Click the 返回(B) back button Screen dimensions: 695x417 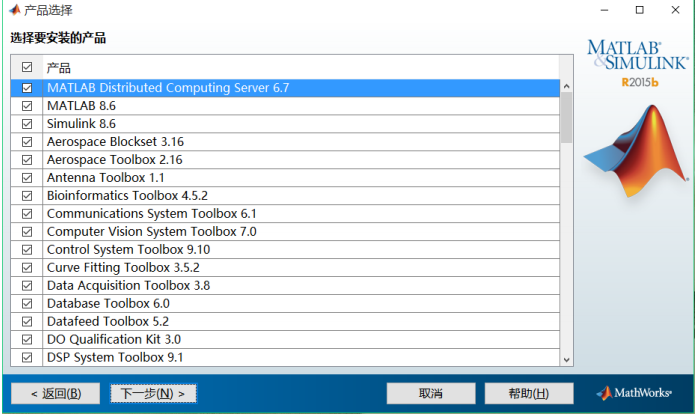point(55,394)
